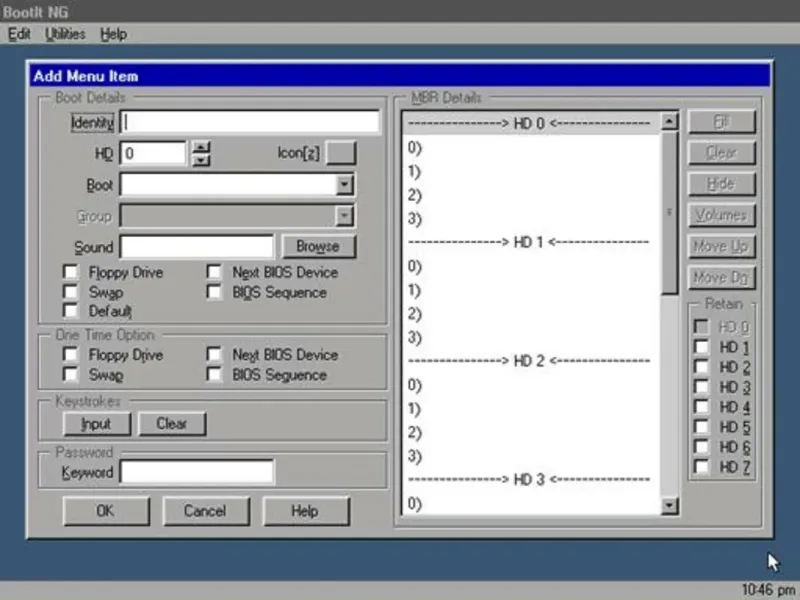Check Retain HD 5
This screenshot has width=800, height=600.
click(x=702, y=427)
